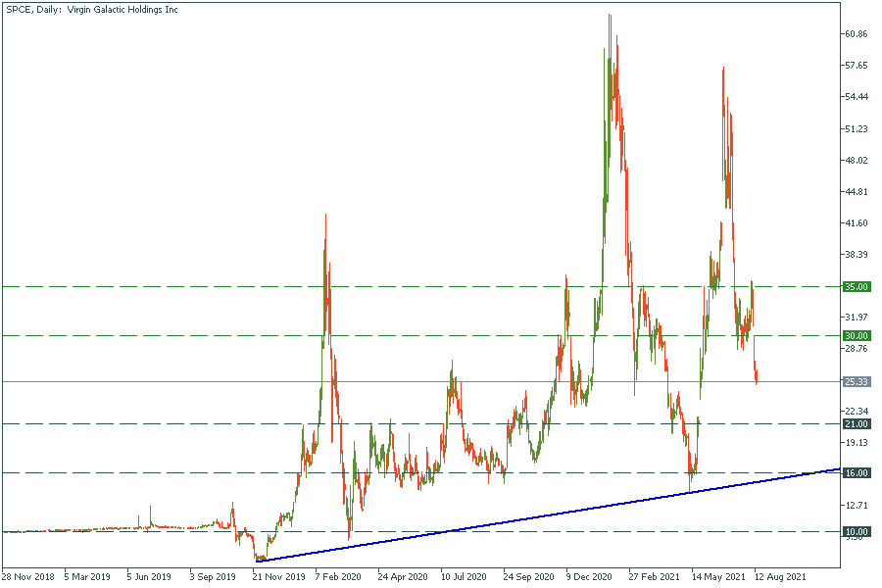Select the green 35.00 price level tag
This screenshot has height=588, width=882.
857,287
